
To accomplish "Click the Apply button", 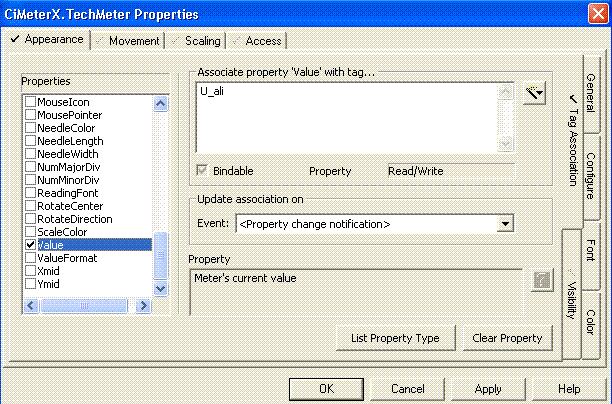I will [488, 388].
